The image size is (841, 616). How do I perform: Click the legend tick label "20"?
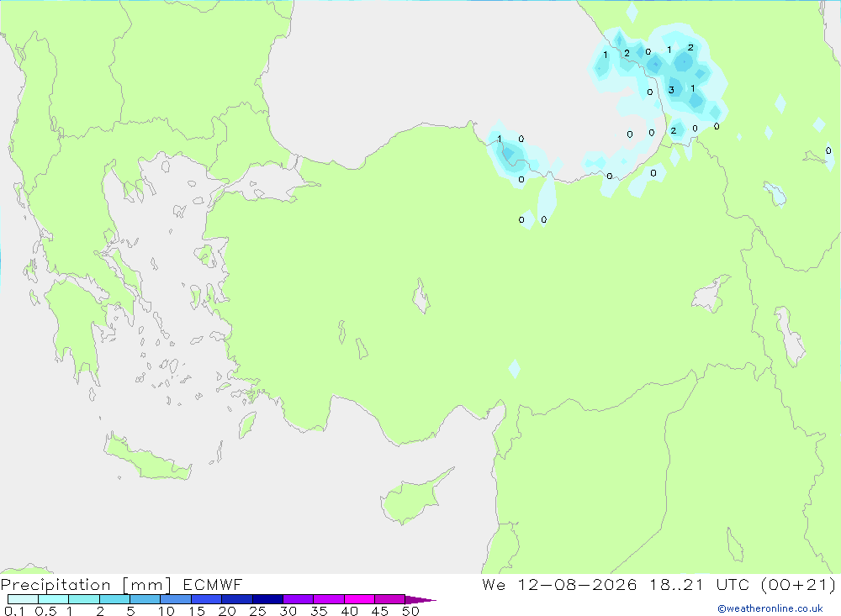click(227, 611)
